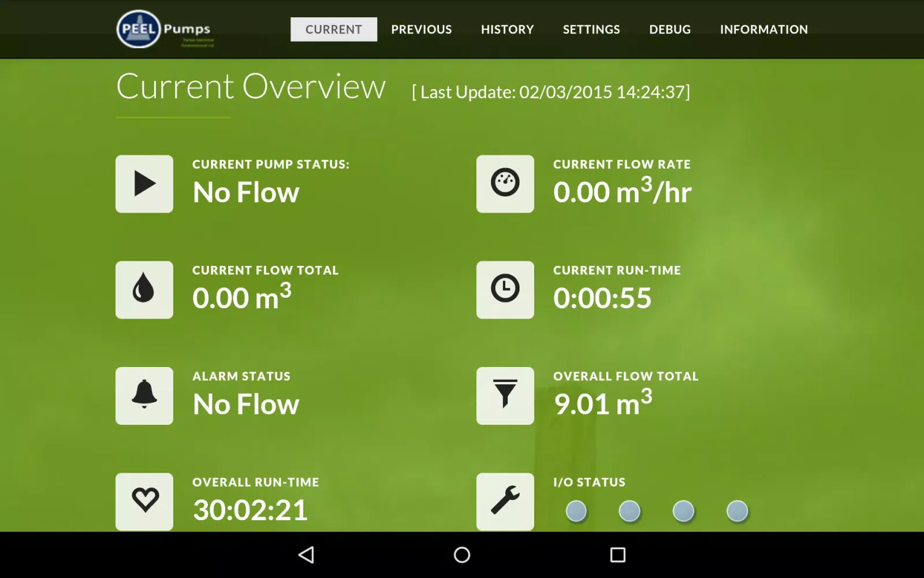Click the flow rate gauge icon

click(x=505, y=184)
